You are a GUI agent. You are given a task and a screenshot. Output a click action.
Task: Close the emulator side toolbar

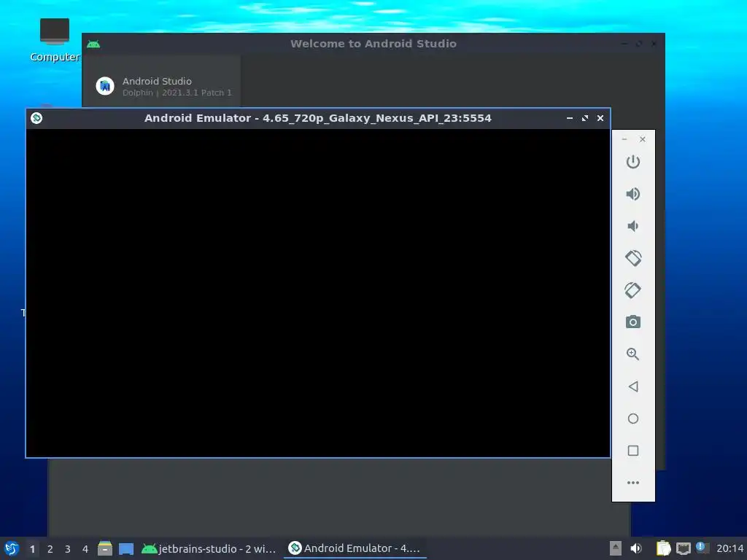point(643,139)
